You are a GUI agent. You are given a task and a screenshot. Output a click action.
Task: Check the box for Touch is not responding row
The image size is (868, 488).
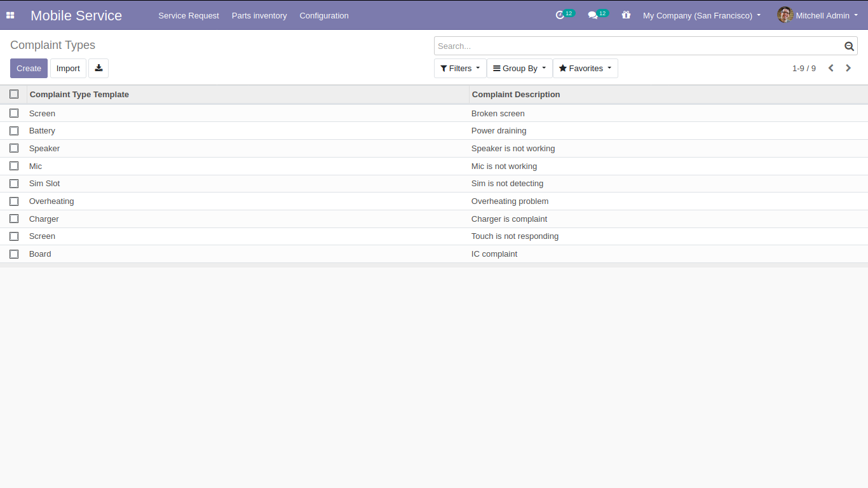coord(14,236)
